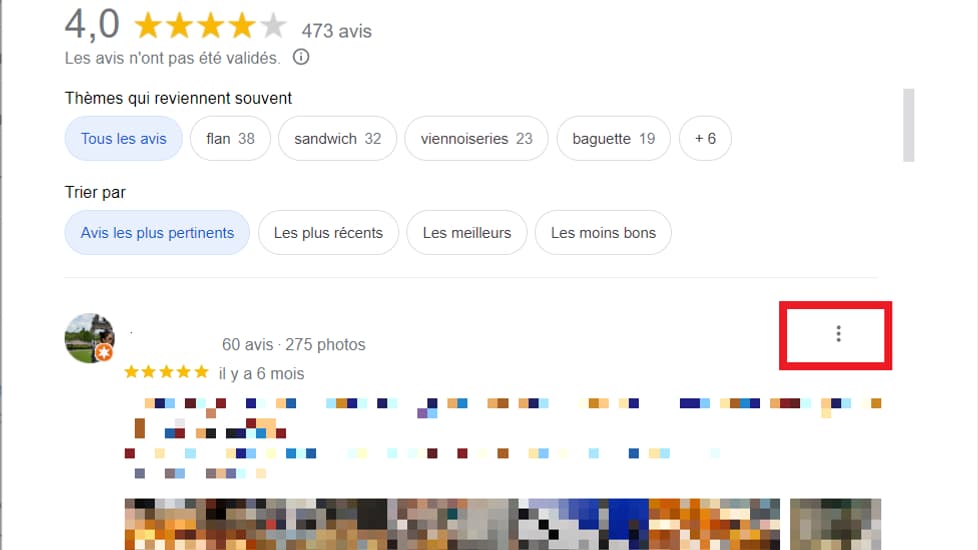Viewport: 978px width, 550px height.
Task: Open the large review photo thumbnail
Action: [x=452, y=524]
